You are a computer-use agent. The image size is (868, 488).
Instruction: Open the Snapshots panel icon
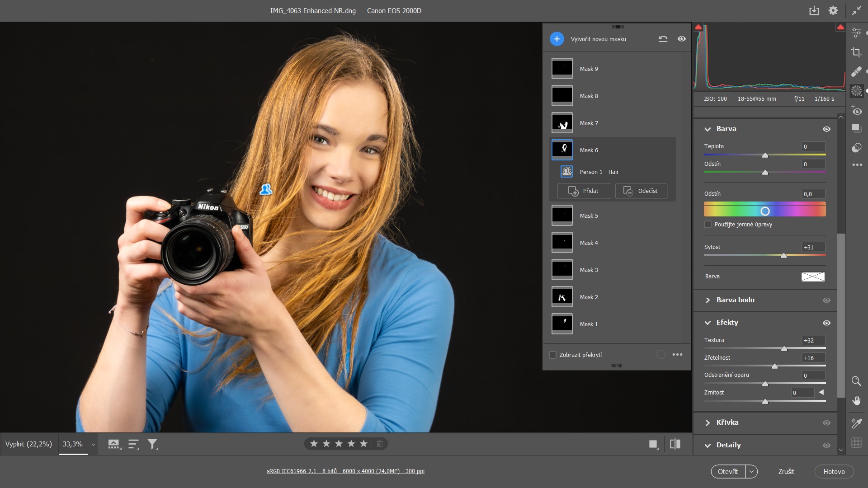pos(856,128)
